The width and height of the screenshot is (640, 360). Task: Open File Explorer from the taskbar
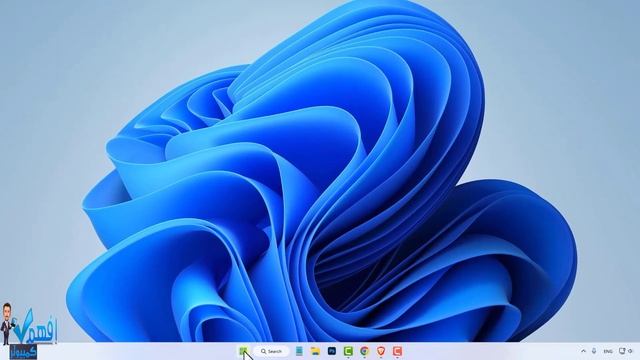click(x=315, y=351)
